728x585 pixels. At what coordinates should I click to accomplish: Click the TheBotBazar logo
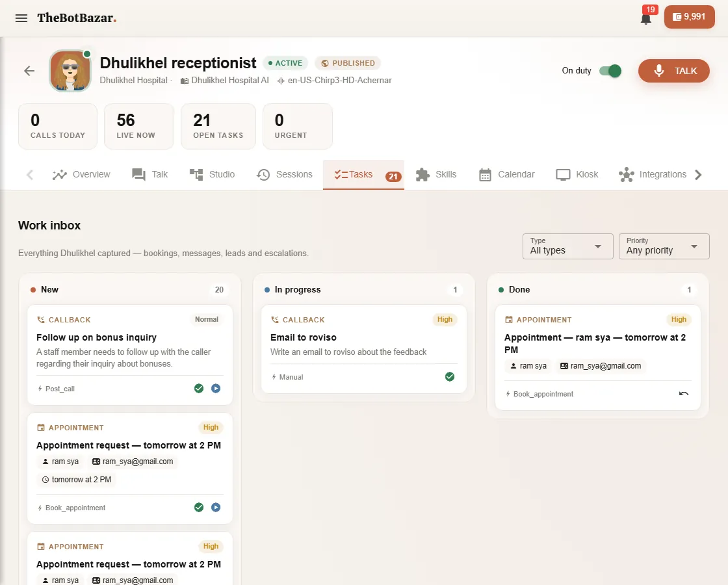pos(77,18)
